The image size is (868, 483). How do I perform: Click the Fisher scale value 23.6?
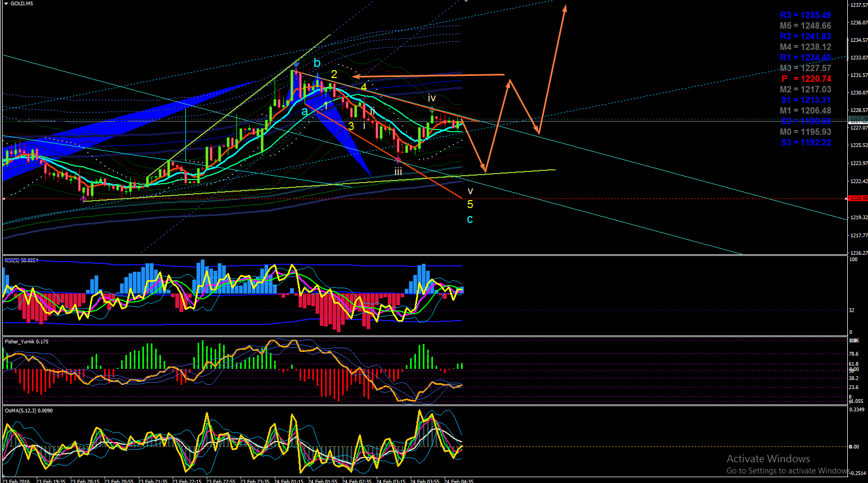tap(854, 387)
